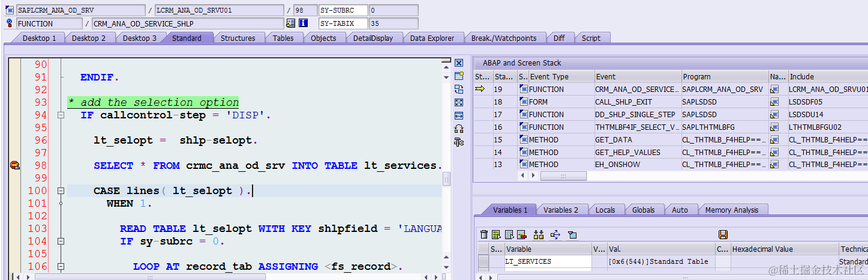Click the LT_SERVICES variable name field

[x=548, y=261]
